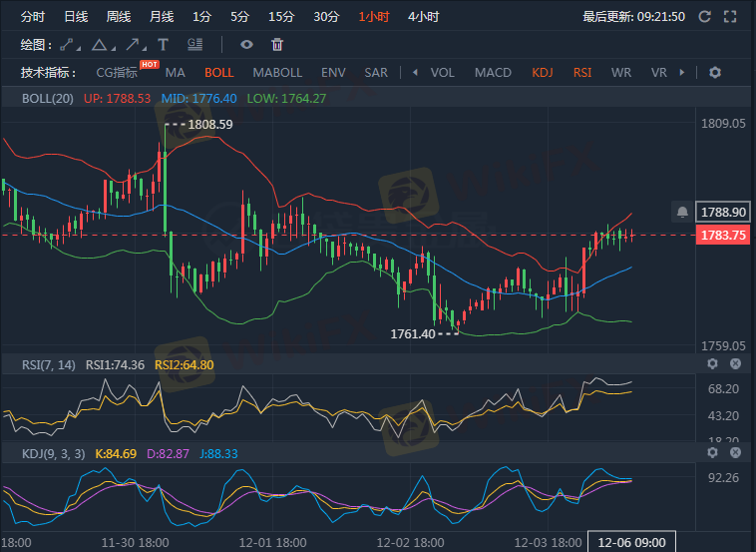Switch to the 日线 timeframe tab
This screenshot has height=552, width=756.
[x=76, y=17]
